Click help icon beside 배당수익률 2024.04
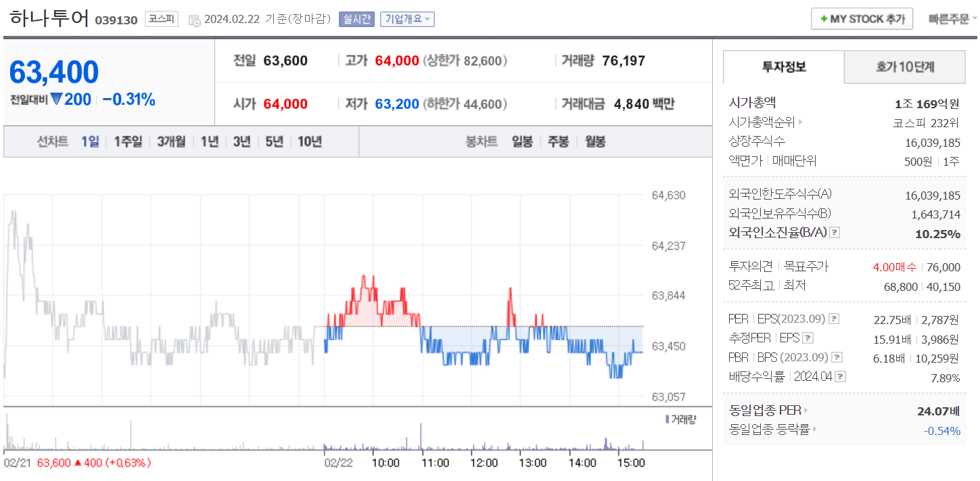Image resolution: width=980 pixels, height=481 pixels. [x=840, y=377]
